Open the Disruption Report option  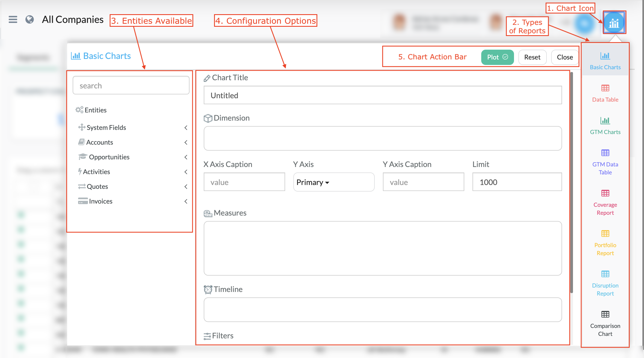[605, 283]
